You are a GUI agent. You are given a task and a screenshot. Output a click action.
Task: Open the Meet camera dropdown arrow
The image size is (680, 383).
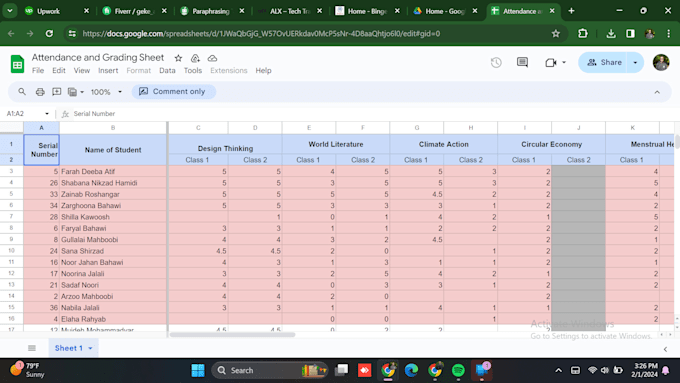click(x=564, y=62)
